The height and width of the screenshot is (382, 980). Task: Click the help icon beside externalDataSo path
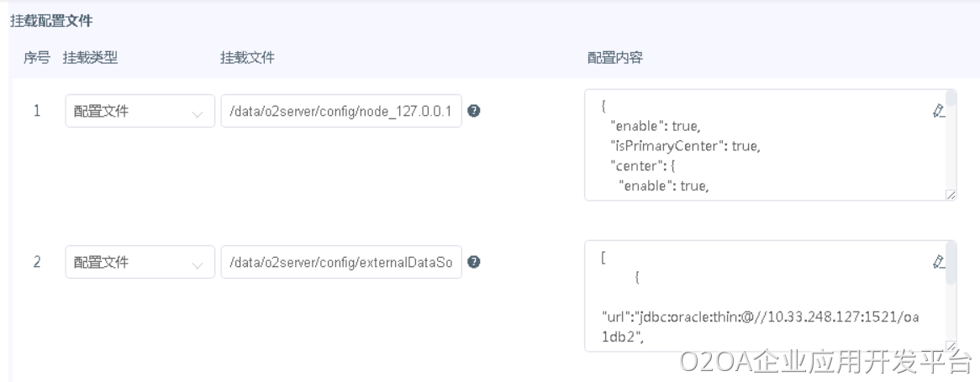(x=474, y=262)
